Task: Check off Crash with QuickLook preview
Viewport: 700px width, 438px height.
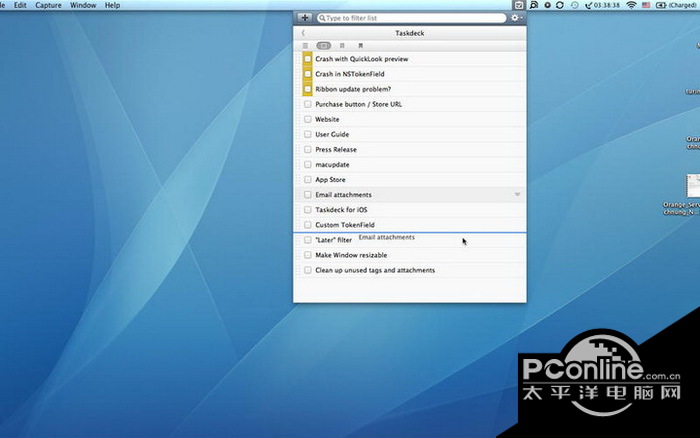Action: click(x=308, y=59)
